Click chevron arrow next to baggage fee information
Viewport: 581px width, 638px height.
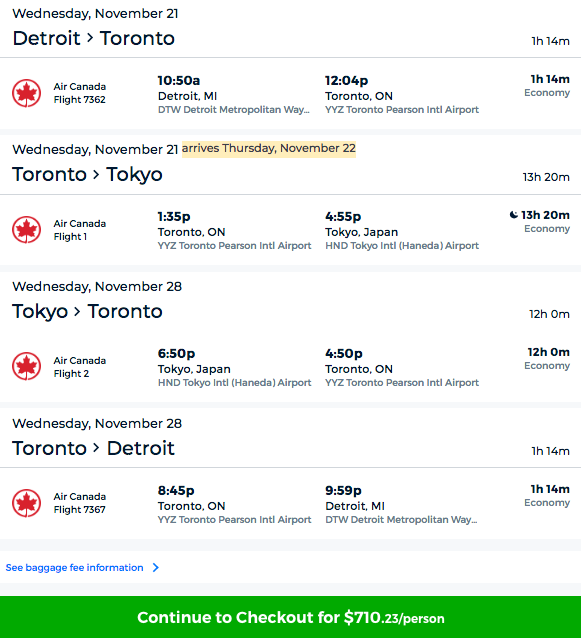(x=155, y=568)
